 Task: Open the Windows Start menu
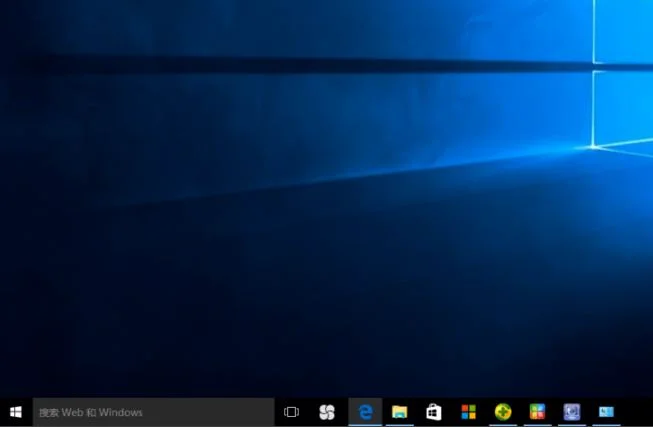click(16, 412)
